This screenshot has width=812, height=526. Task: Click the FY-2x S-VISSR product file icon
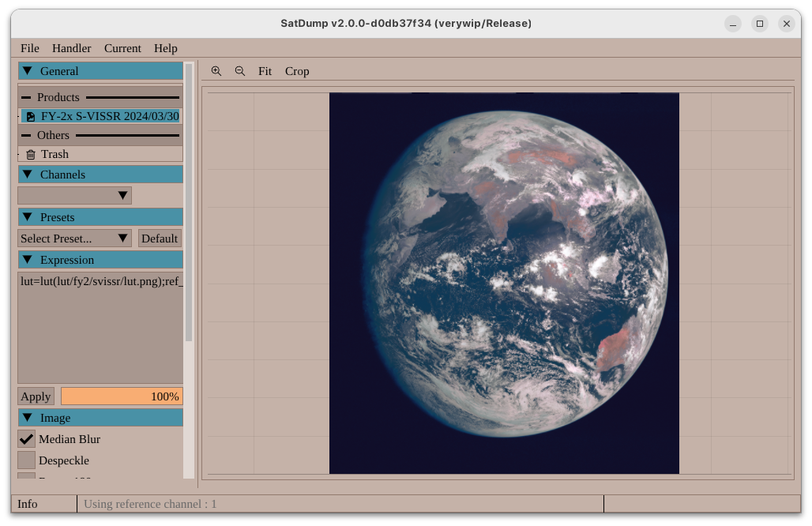tap(31, 117)
